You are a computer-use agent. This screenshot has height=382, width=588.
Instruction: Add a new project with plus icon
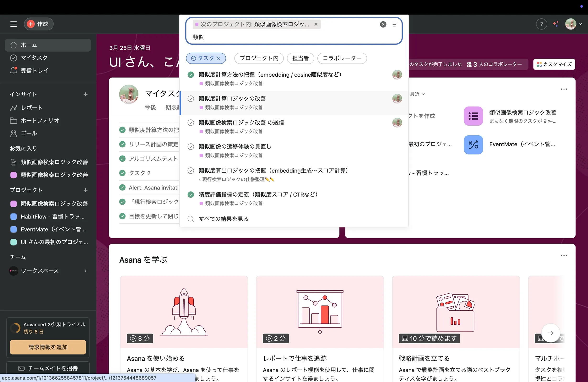click(86, 190)
